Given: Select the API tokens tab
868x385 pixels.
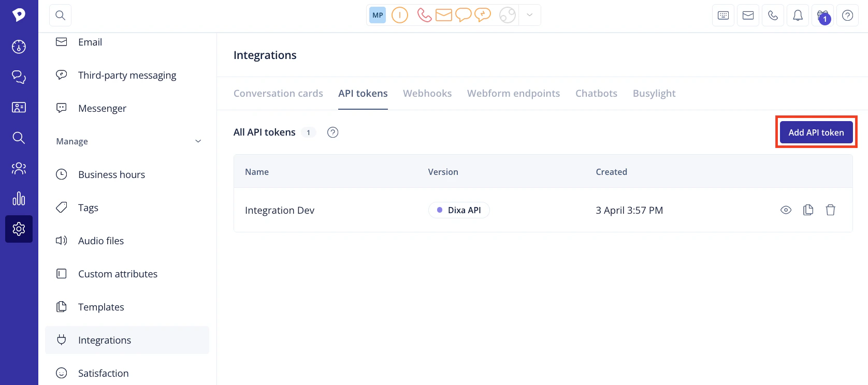Looking at the screenshot, I should click(x=363, y=93).
